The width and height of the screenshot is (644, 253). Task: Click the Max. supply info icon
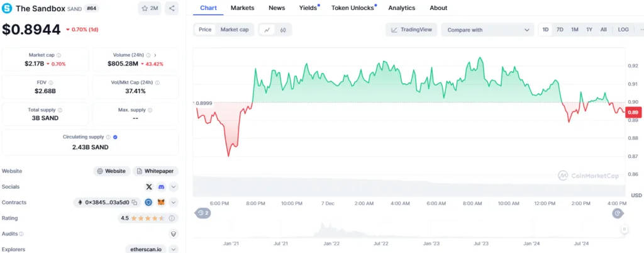coord(150,110)
